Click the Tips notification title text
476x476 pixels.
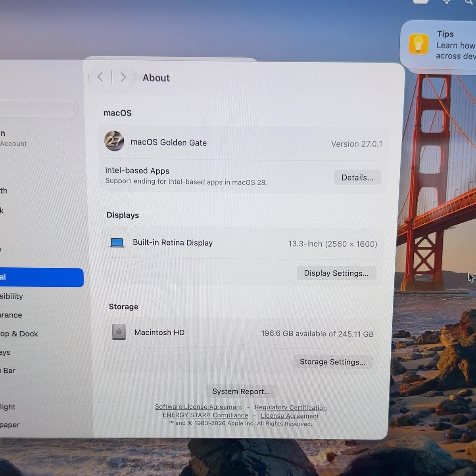(445, 34)
